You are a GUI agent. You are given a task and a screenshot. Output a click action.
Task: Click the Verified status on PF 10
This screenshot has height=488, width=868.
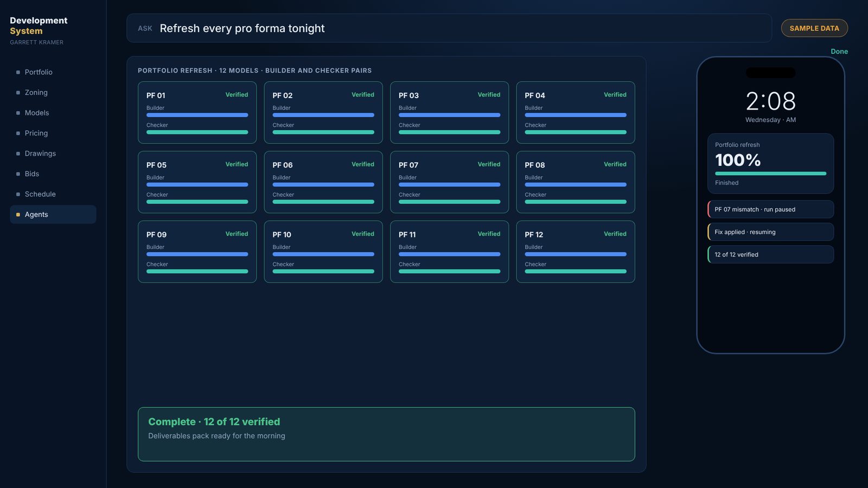point(363,234)
